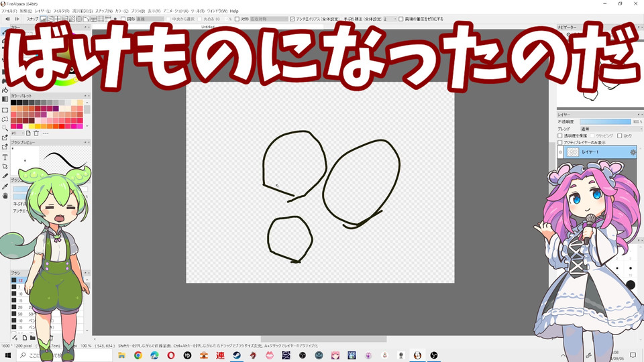Toggle アクティブレイヤーのみ表示 checkbox
The width and height of the screenshot is (644, 362).
(559, 142)
